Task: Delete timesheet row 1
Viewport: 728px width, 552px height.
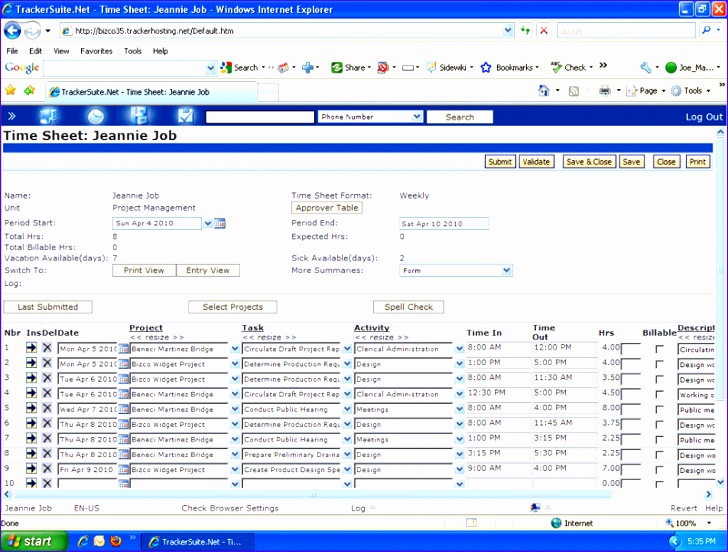Action: coord(47,348)
